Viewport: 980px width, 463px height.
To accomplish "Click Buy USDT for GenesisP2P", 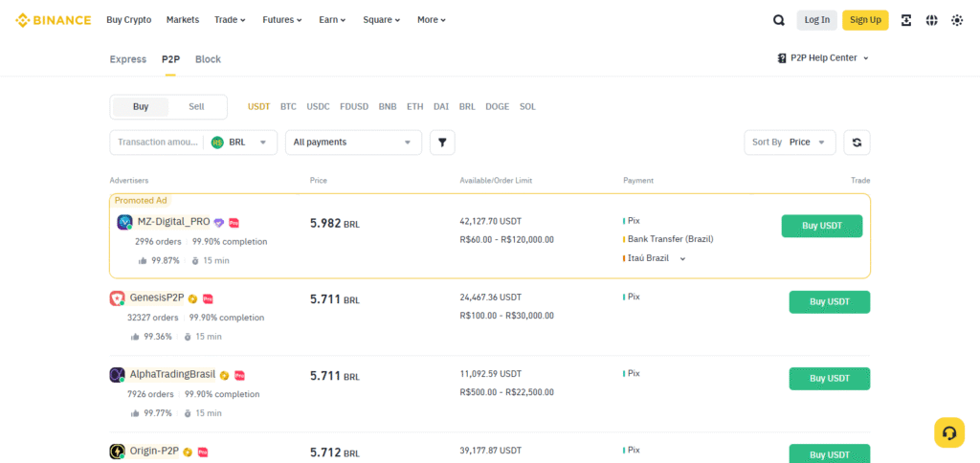I will 830,301.
